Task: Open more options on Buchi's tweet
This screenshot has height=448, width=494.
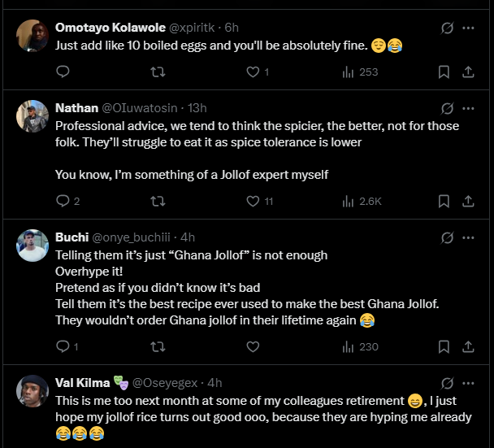Action: click(468, 238)
